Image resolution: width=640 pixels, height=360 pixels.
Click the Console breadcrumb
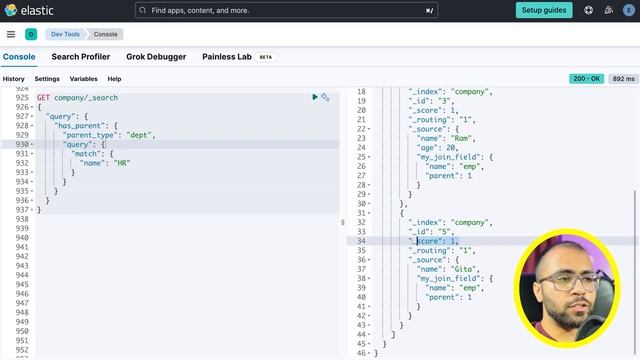pos(105,34)
